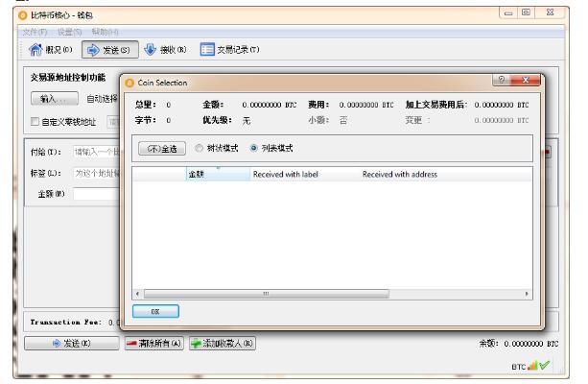The width and height of the screenshot is (588, 384).
Task: Click the 付给 address input field
Action: pyautogui.click(x=96, y=152)
